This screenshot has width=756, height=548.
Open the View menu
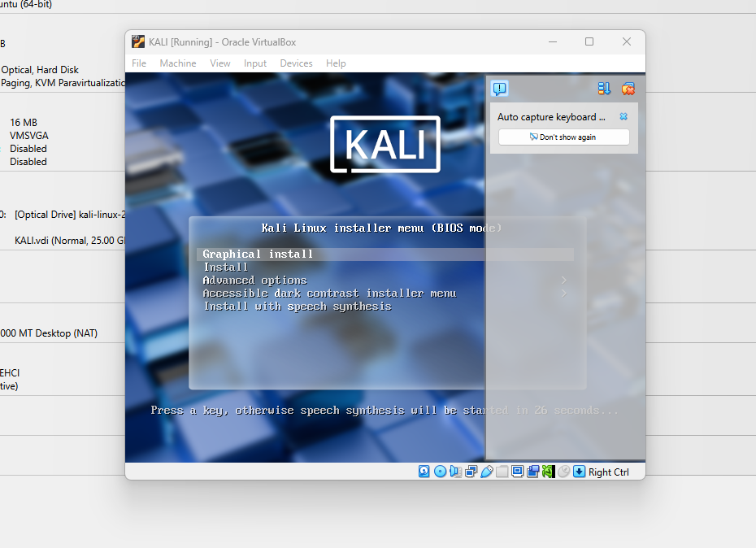[x=219, y=63]
